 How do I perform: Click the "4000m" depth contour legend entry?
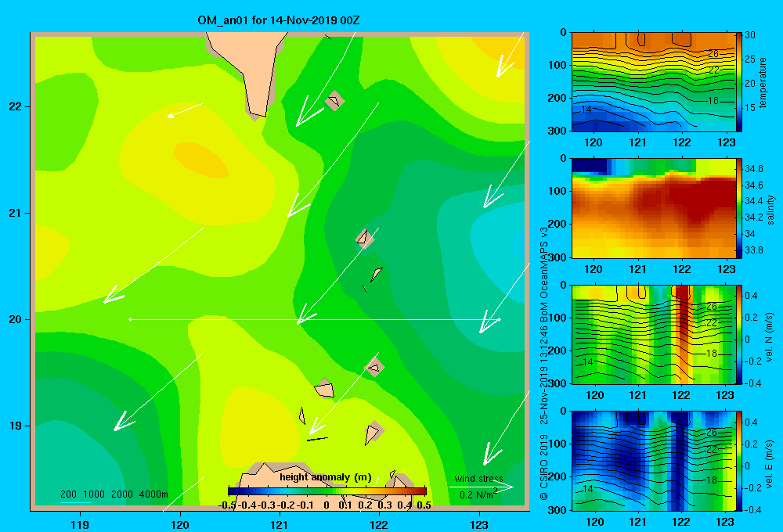153,494
